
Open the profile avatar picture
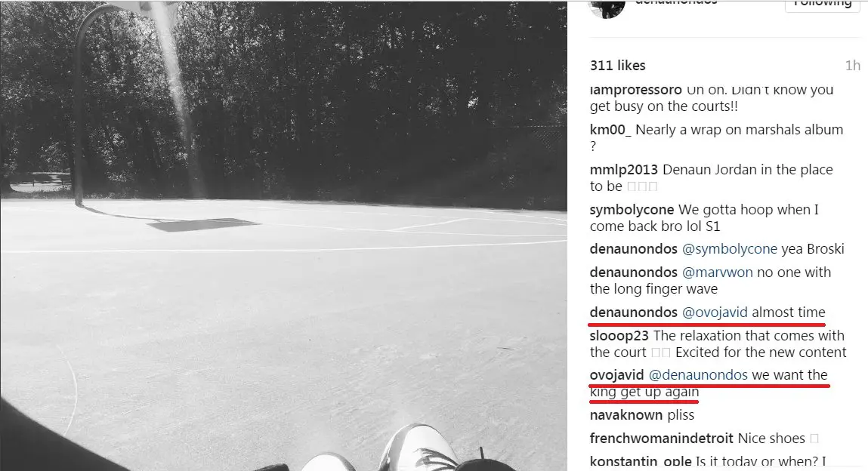tap(607, 8)
